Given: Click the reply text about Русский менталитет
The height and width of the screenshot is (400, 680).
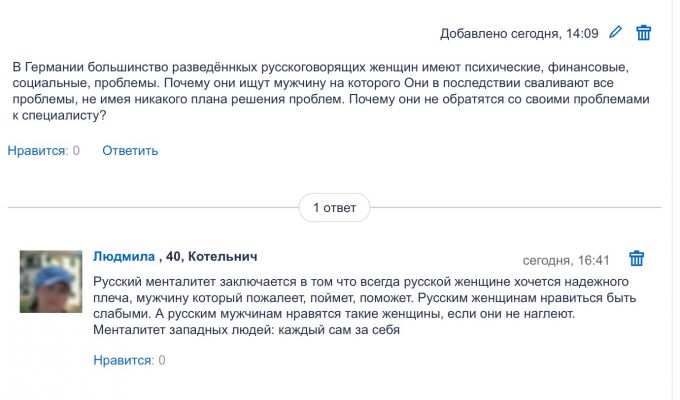Looking at the screenshot, I should 364,305.
